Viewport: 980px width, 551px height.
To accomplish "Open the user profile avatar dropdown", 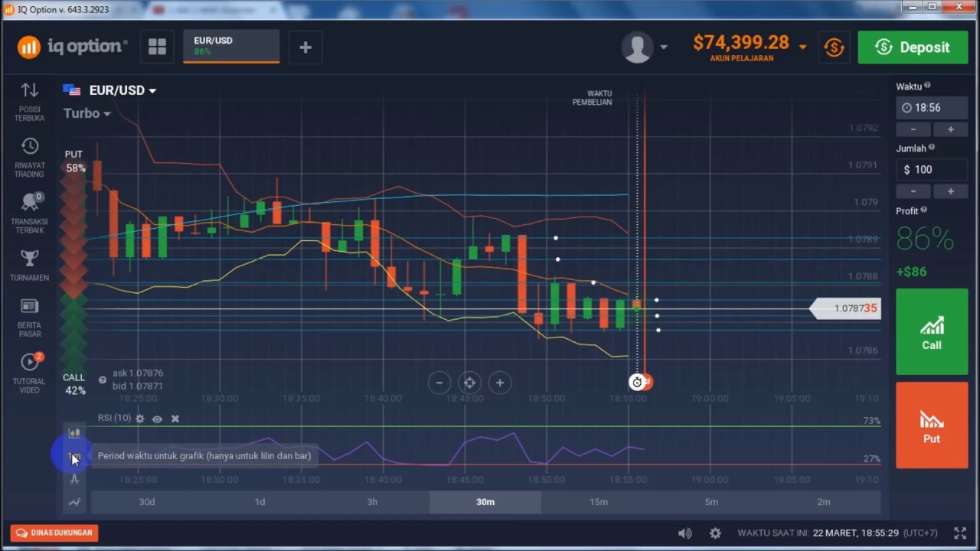I will [644, 47].
